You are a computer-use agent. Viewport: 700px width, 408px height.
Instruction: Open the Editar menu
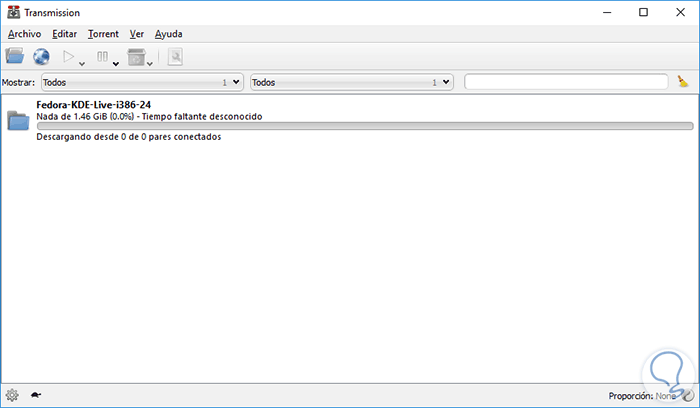point(64,34)
